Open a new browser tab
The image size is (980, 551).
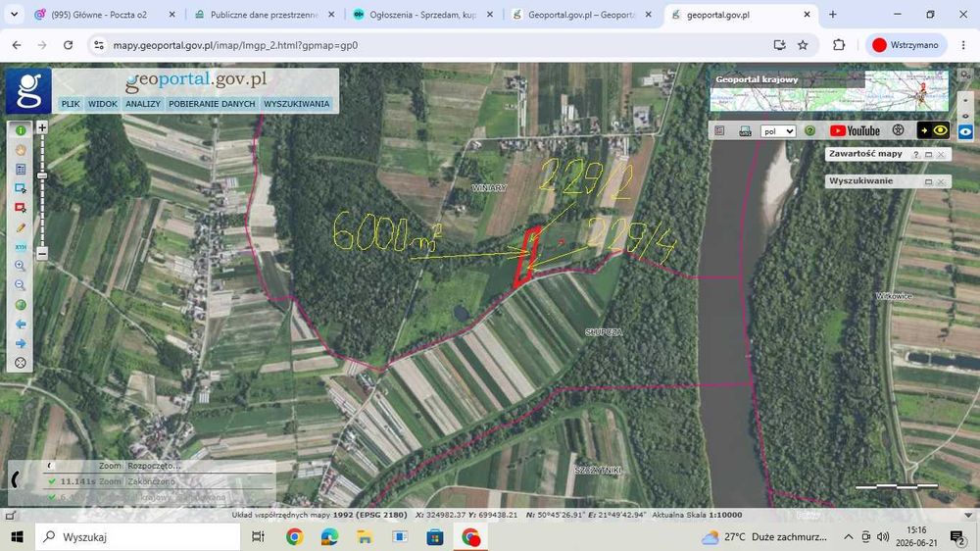click(832, 15)
